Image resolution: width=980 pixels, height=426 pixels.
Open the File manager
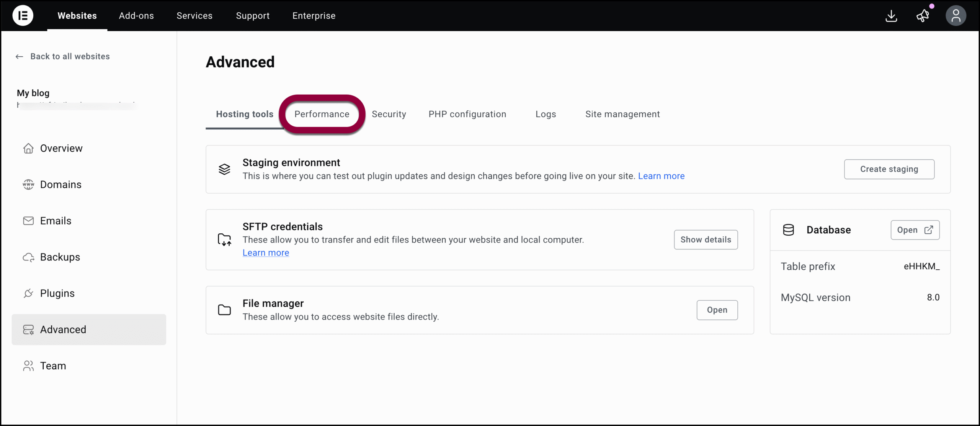tap(717, 310)
